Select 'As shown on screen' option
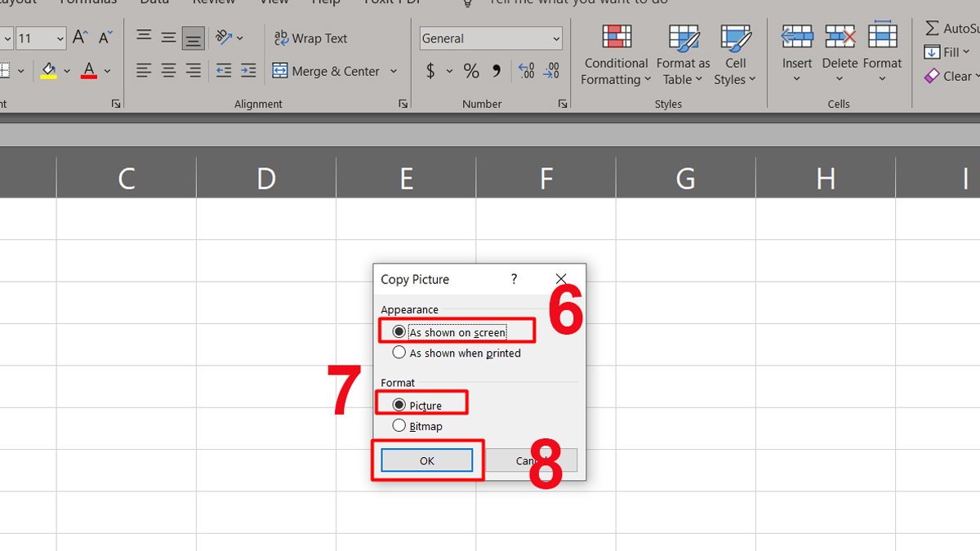This screenshot has height=551, width=980. (x=399, y=332)
